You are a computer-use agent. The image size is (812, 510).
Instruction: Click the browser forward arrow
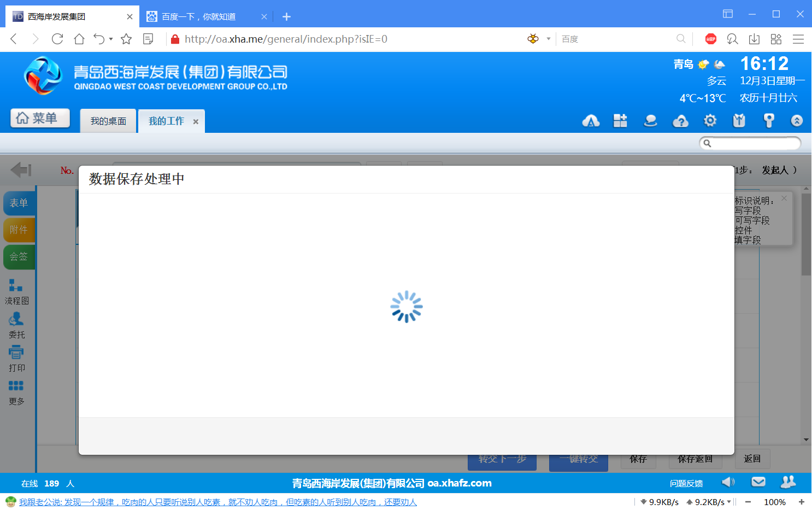(x=36, y=39)
